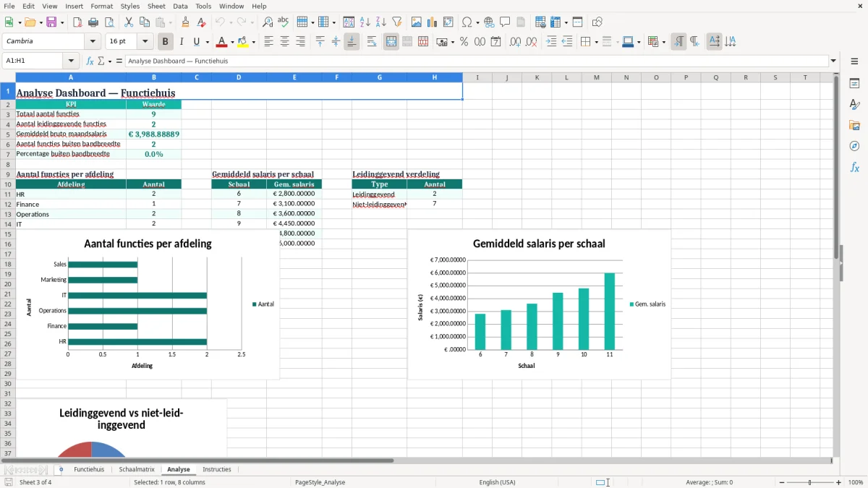This screenshot has height=488, width=868.
Task: Click the Save document icon
Action: (x=51, y=22)
